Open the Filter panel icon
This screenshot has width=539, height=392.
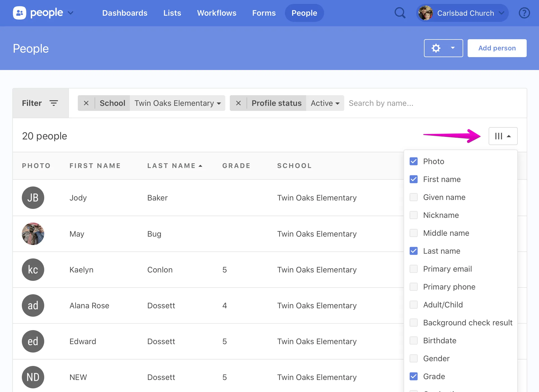[x=54, y=103]
